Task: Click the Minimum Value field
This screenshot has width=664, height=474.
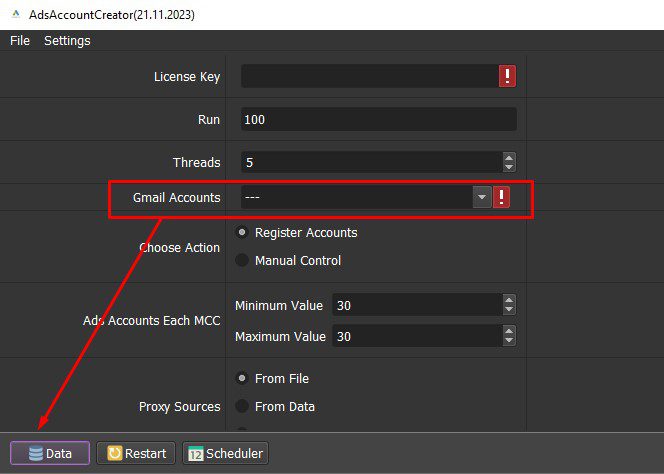Action: pyautogui.click(x=418, y=305)
